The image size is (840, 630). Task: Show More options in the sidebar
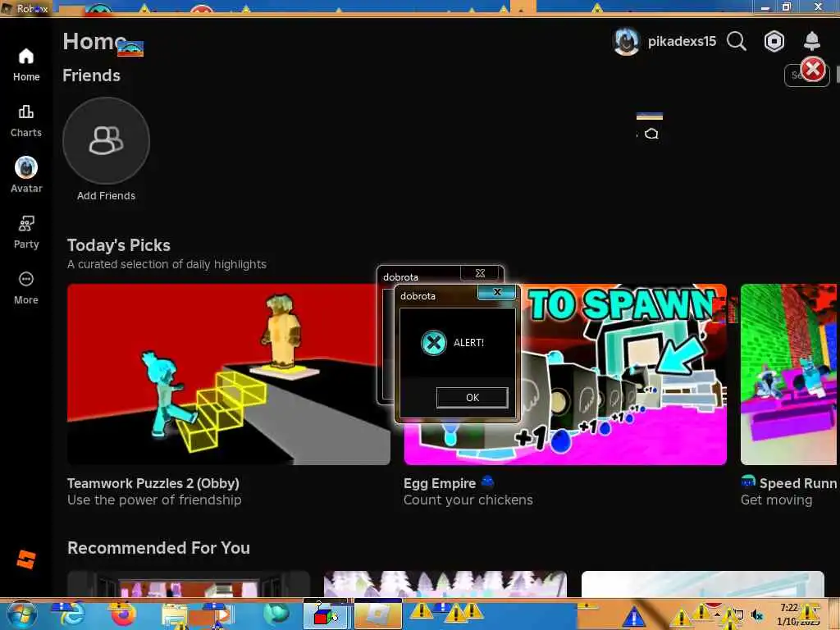pyautogui.click(x=26, y=288)
